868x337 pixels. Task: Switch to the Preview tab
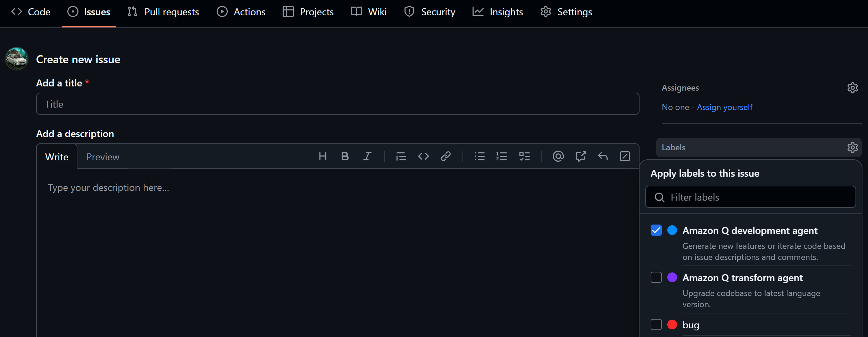tap(103, 157)
